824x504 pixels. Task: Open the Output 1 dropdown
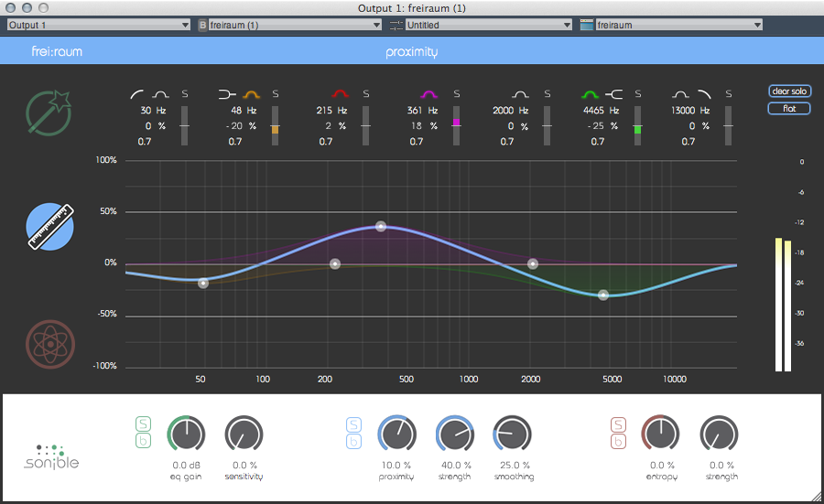pos(98,25)
